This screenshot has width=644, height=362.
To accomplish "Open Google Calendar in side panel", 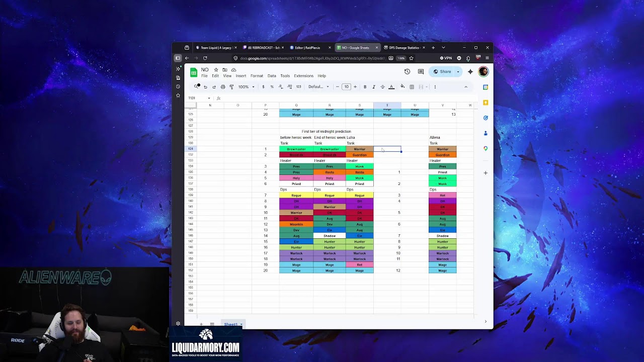I will point(486,87).
